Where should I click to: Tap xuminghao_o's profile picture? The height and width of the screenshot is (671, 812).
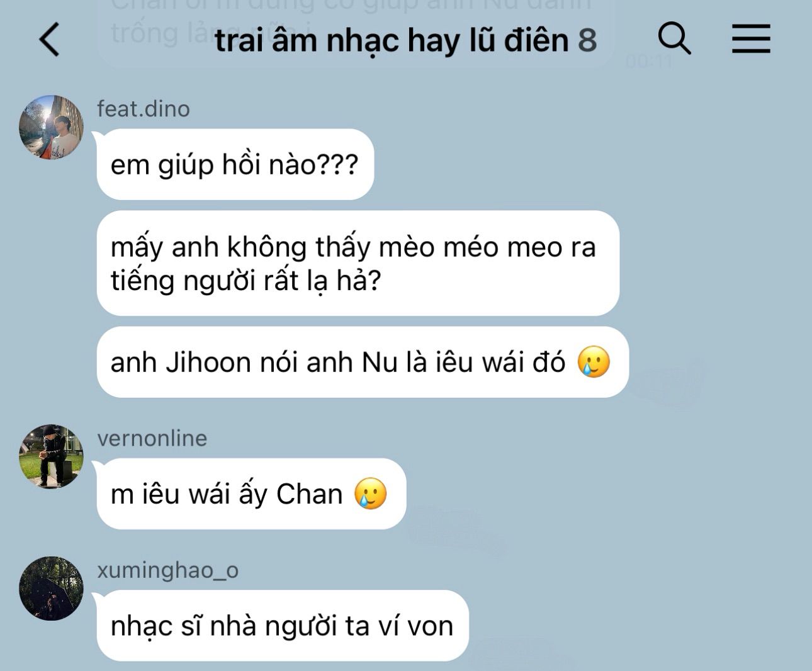tap(51, 589)
